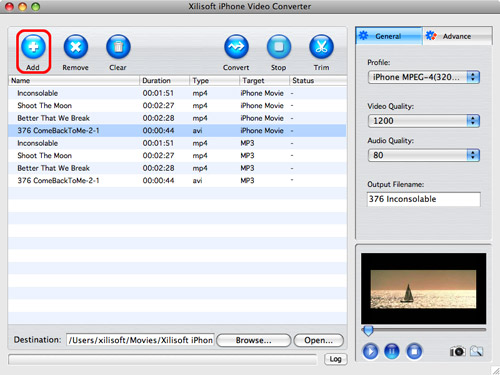Click the conversion progress bar
Screen dimensions: 500x375
(163, 360)
